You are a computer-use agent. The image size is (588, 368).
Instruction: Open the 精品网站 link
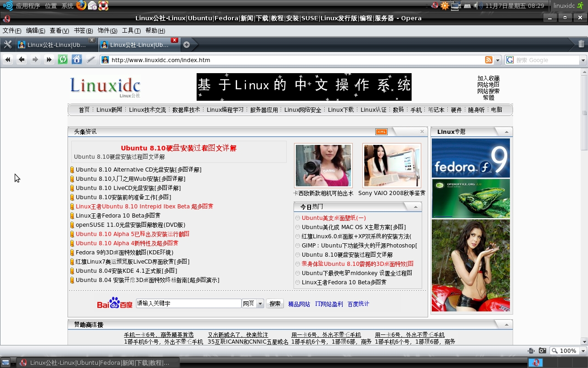(299, 304)
